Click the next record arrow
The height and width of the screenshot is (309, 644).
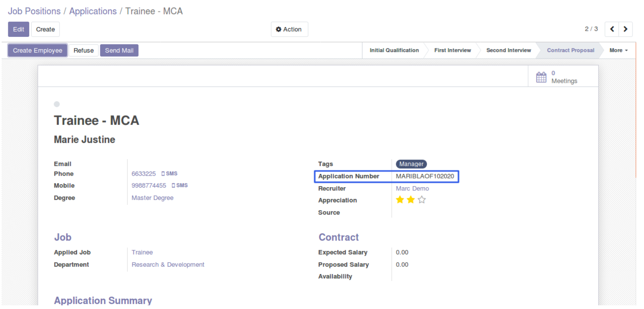[626, 29]
